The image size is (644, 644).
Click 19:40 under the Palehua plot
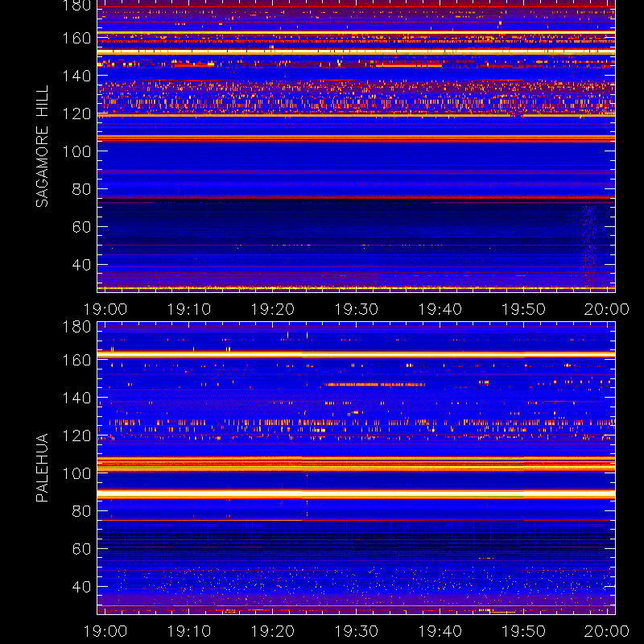pos(440,631)
